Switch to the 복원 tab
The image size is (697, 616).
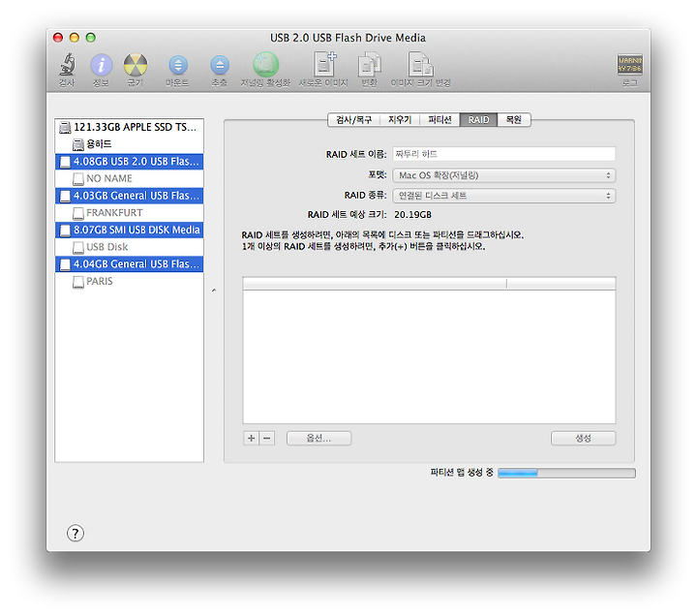514,120
